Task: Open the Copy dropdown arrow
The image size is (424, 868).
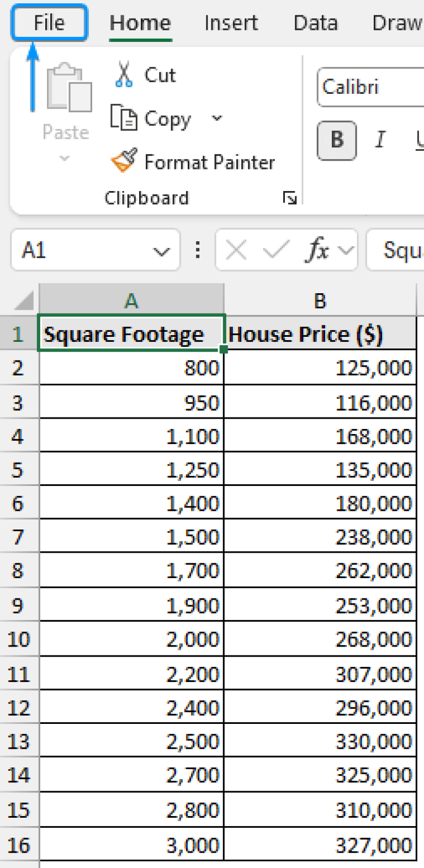Action: (216, 119)
